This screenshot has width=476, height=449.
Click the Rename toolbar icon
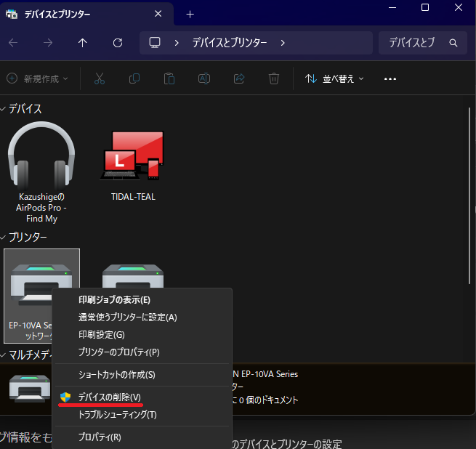(x=204, y=78)
